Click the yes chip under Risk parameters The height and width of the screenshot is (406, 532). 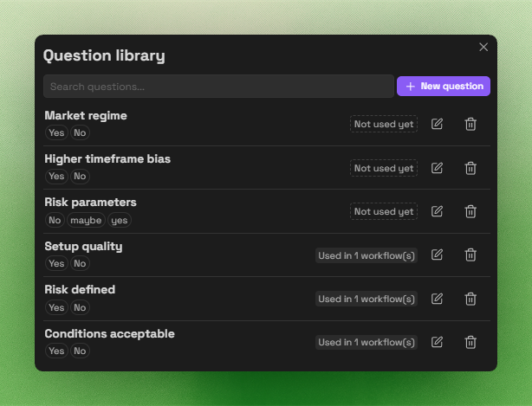coord(120,220)
